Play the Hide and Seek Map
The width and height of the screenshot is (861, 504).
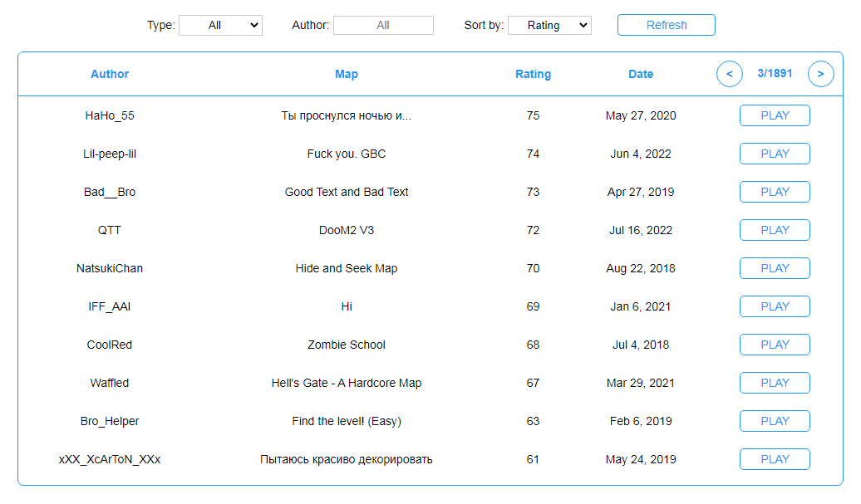pyautogui.click(x=775, y=268)
